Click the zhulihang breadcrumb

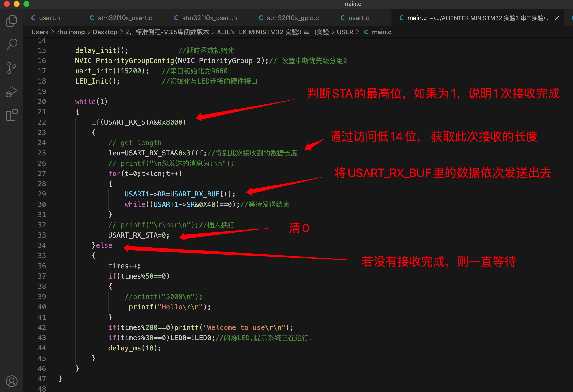tap(70, 32)
